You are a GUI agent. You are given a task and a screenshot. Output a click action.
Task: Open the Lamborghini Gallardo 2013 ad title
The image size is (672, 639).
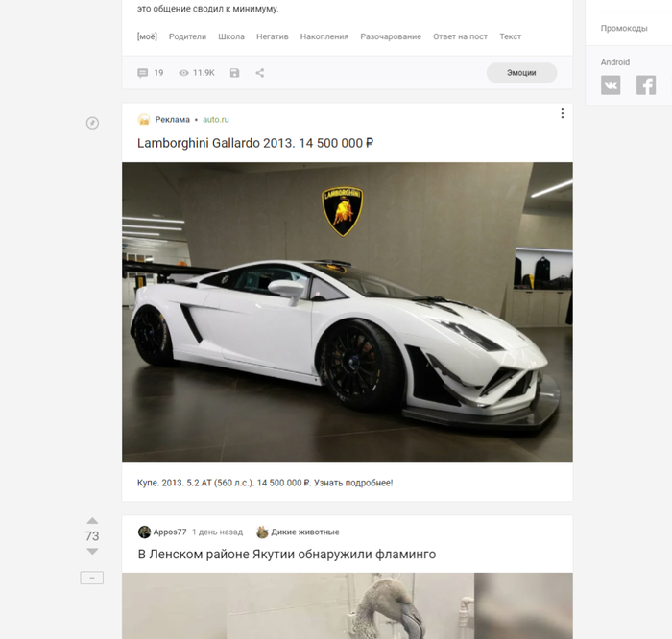point(255,143)
